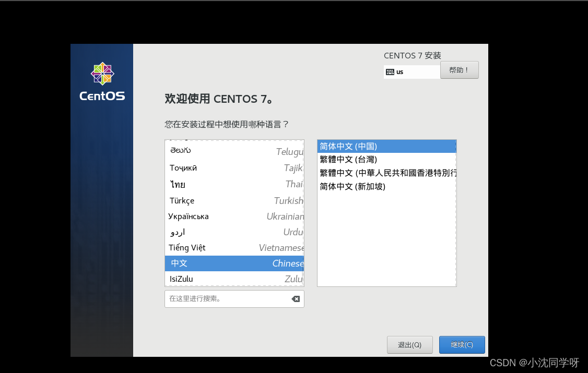Select Tiếng Việt Vietnamese language
This screenshot has height=373, width=588.
(234, 248)
